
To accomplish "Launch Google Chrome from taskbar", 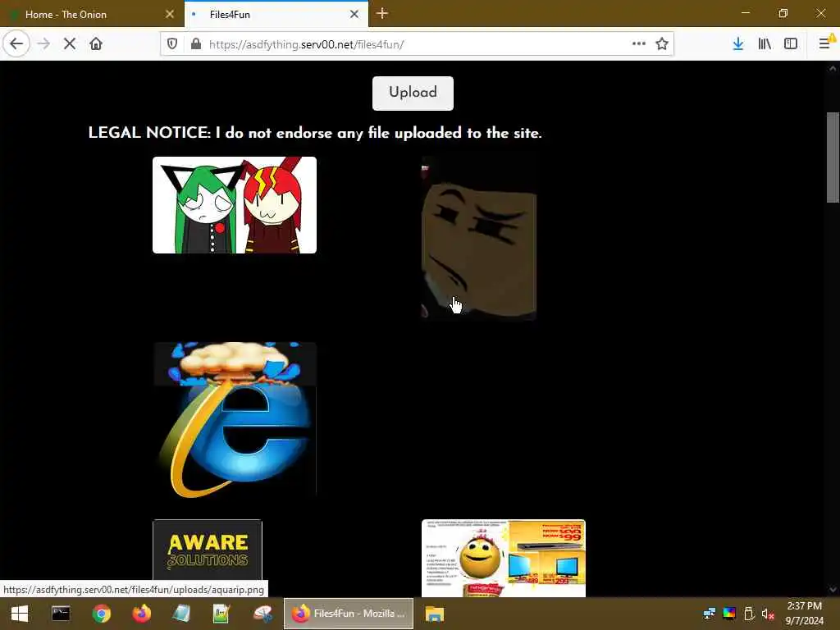I will click(x=101, y=614).
